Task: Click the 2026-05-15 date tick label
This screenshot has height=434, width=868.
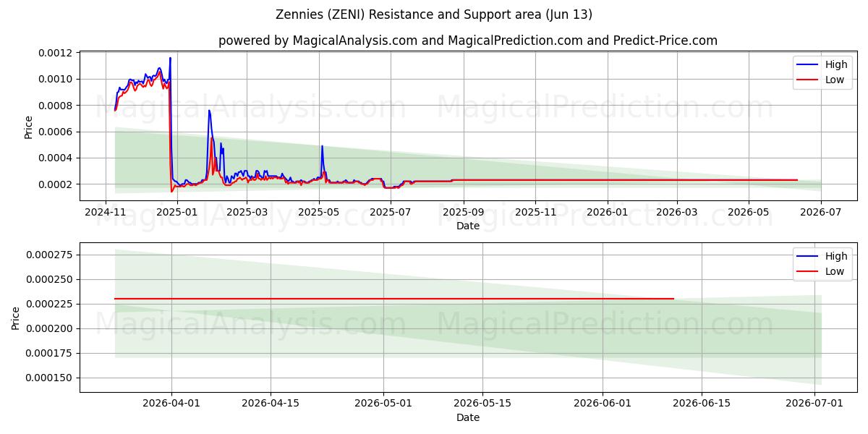Action: 482,404
